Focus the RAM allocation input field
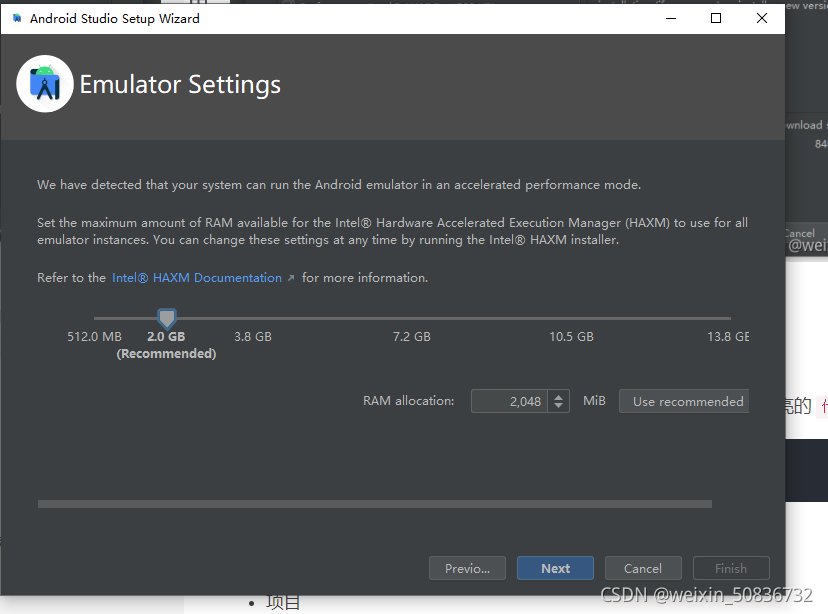The image size is (828, 614). [x=510, y=401]
